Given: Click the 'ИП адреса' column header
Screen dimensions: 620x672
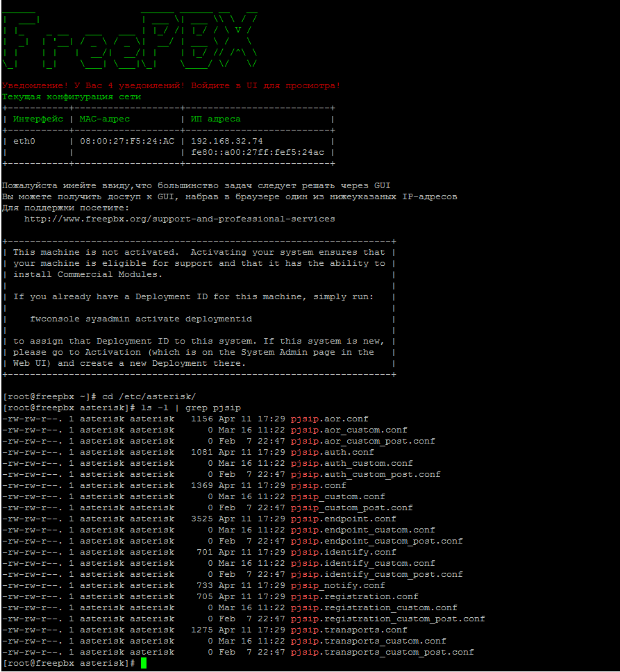Looking at the screenshot, I should pos(215,119).
